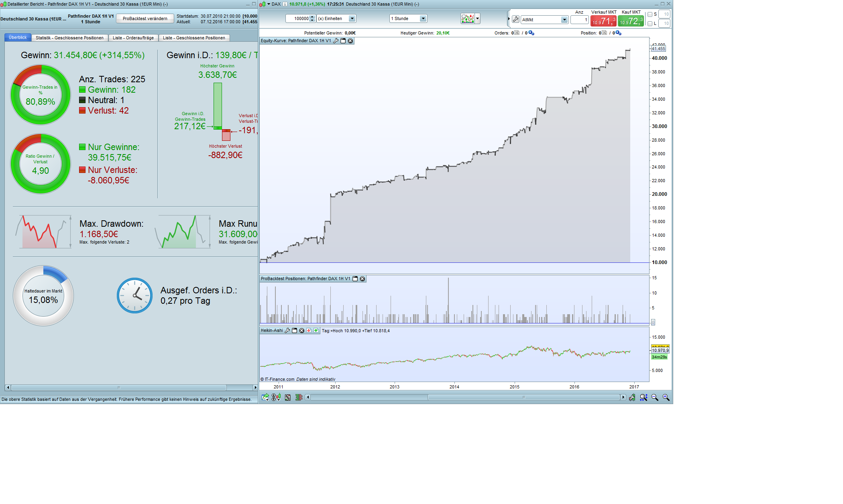The width and height of the screenshot is (843, 504).
Task: Click DAX instrument info icon
Action: [285, 4]
